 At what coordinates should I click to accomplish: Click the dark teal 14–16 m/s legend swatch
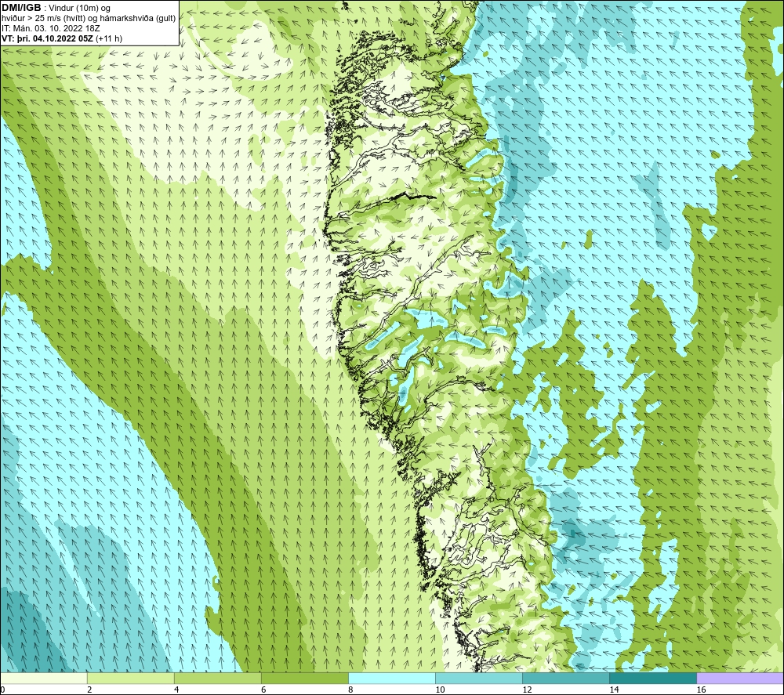click(653, 678)
